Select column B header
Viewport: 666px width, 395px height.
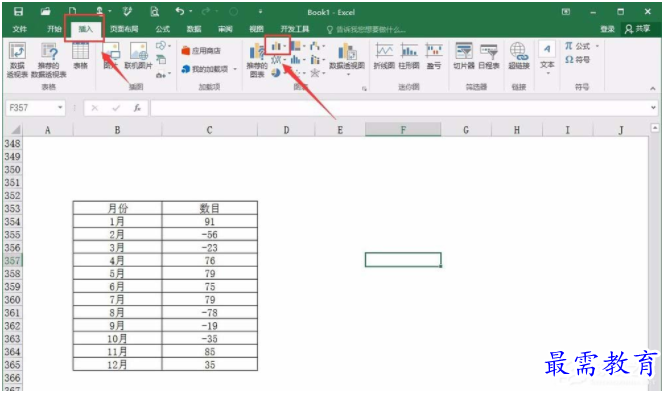pyautogui.click(x=117, y=130)
